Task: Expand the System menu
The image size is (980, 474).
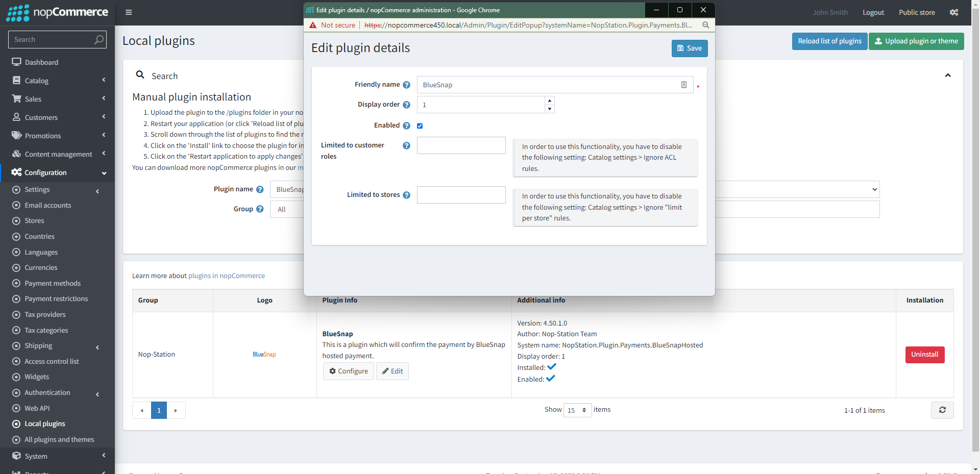Action: (57, 456)
